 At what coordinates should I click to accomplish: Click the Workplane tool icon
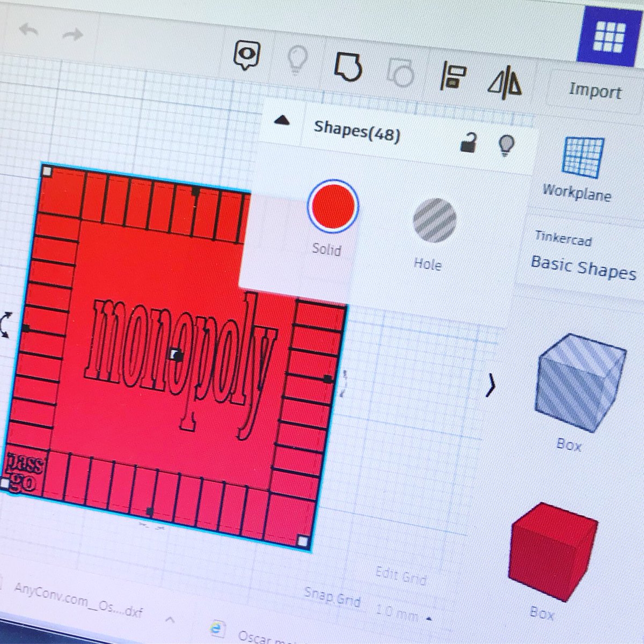click(582, 157)
